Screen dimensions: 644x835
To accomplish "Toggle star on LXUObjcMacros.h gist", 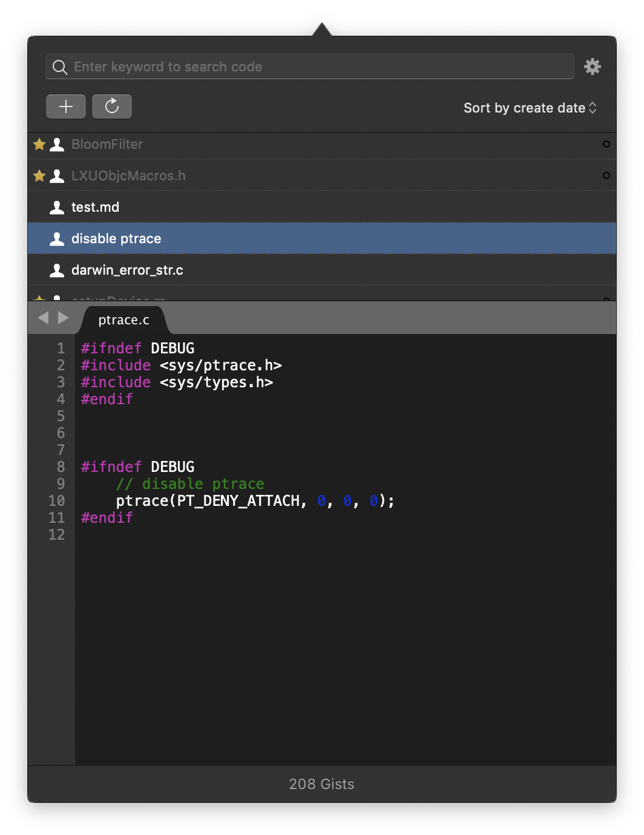I will point(39,176).
